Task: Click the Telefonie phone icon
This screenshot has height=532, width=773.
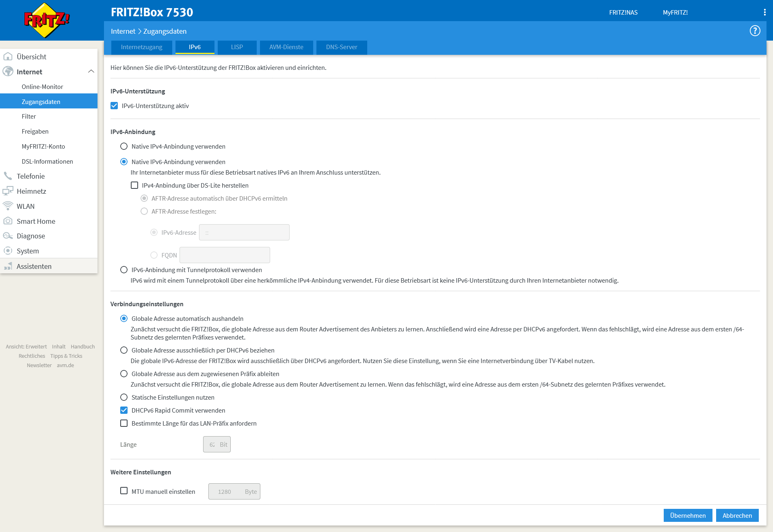Action: [8, 176]
